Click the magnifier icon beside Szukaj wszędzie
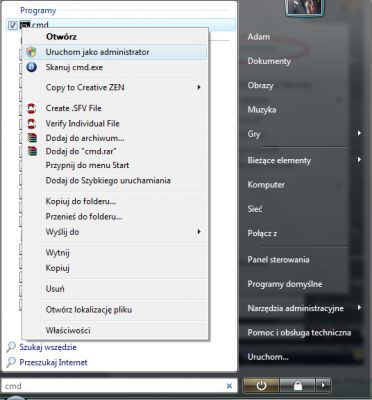This screenshot has width=372, height=400. point(11,347)
